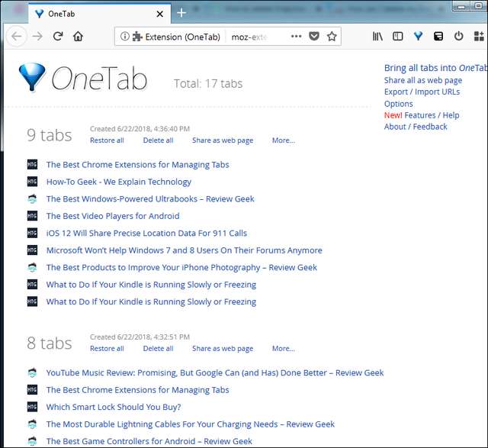This screenshot has height=448, width=488.
Task: Open The Best Windows-Powered Ultrabooks link
Action: 150,199
